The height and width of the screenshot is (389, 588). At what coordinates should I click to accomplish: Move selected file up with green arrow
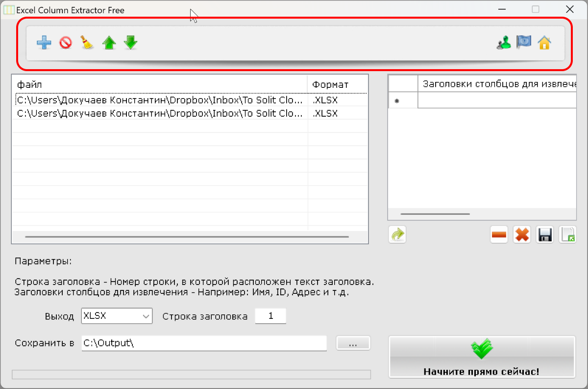(x=109, y=43)
